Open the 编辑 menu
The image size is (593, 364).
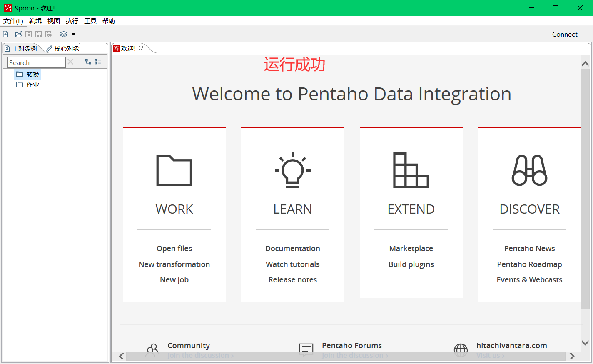(35, 21)
